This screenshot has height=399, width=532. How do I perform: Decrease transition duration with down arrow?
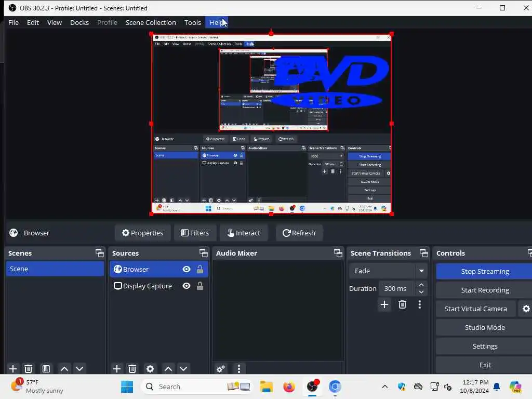(421, 292)
